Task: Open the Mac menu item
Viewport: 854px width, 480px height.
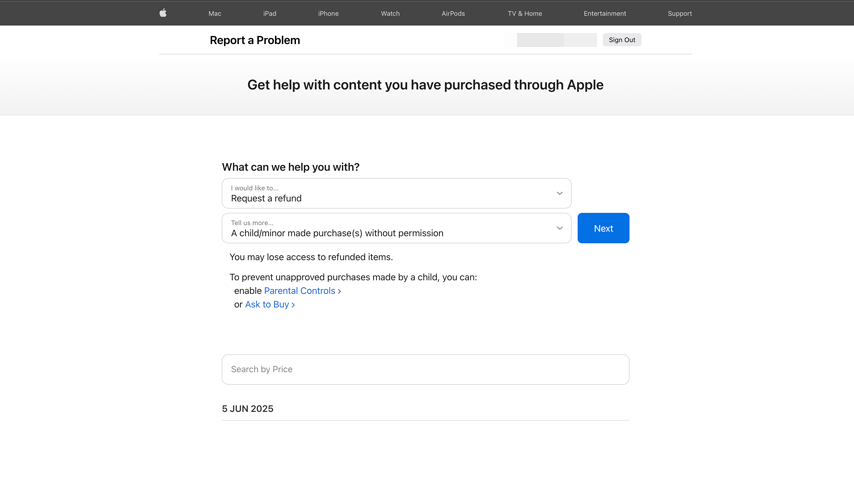Action: [x=215, y=14]
